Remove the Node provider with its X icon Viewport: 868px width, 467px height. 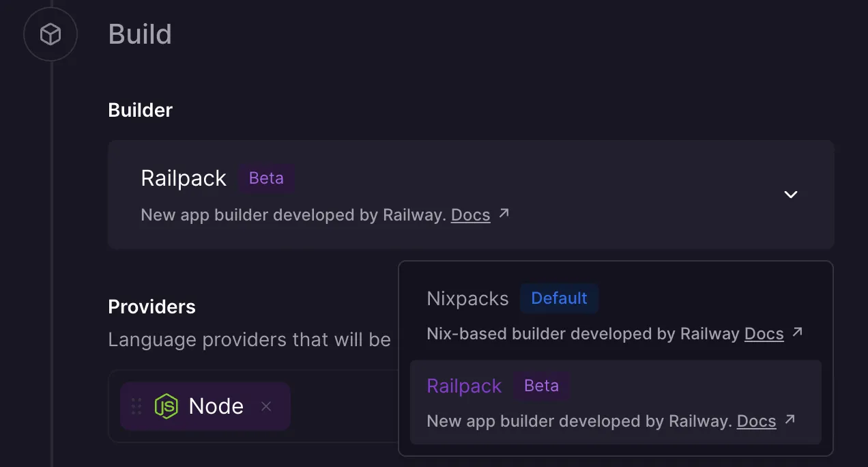[x=266, y=406]
